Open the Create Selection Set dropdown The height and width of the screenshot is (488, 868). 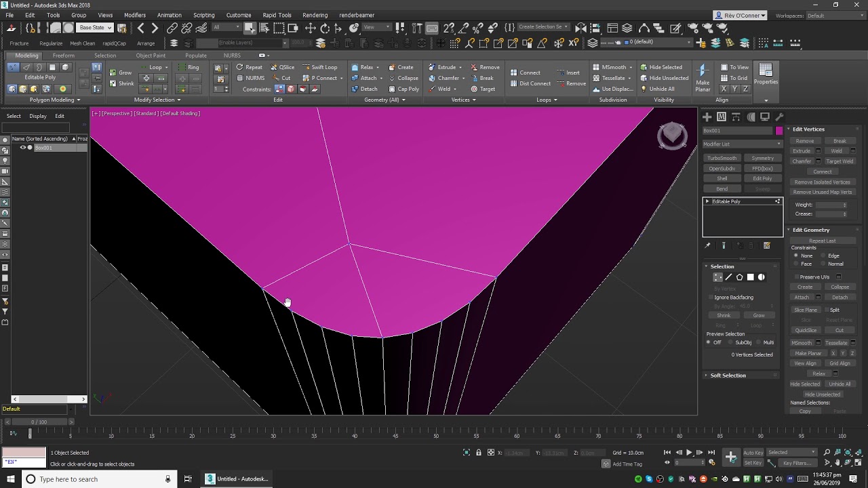pos(543,27)
